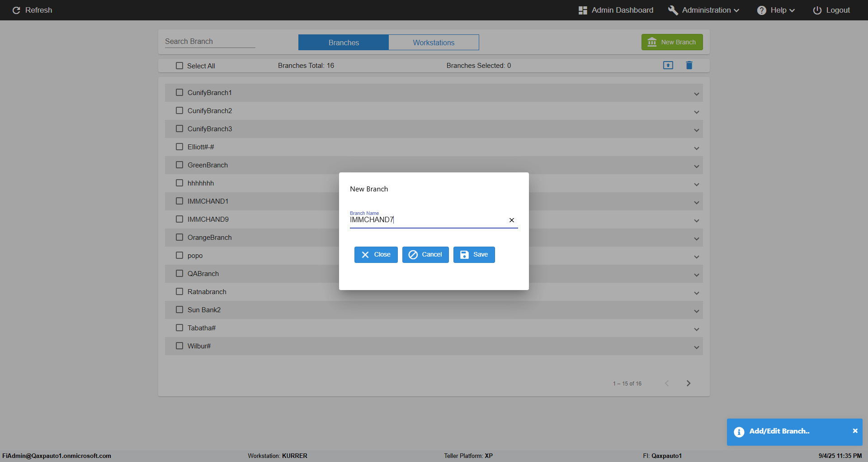Screen dimensions: 868x462
Task: Open the Admin Dashboard
Action: pyautogui.click(x=616, y=10)
